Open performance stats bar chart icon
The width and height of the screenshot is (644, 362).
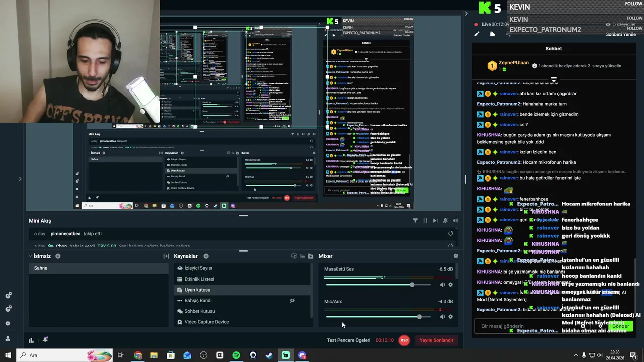click(31, 340)
